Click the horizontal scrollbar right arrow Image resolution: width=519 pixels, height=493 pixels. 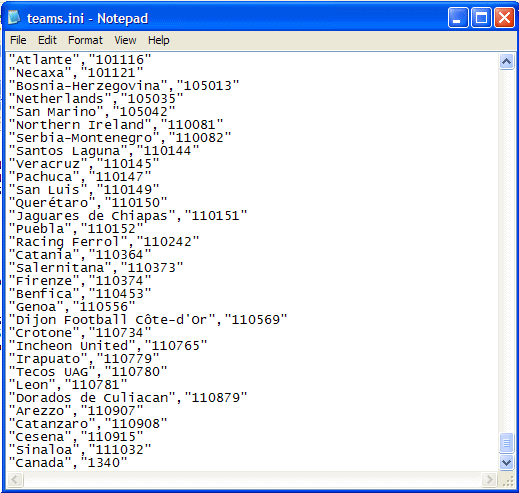point(490,480)
